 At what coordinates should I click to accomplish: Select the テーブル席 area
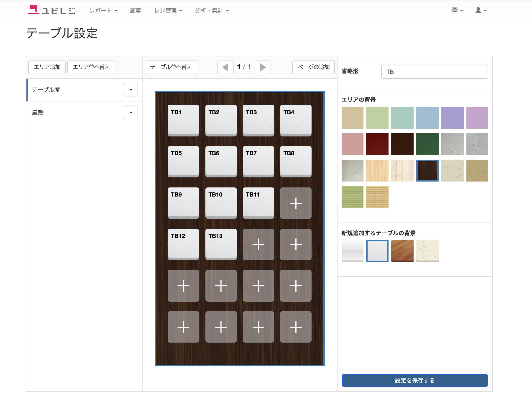84,90
